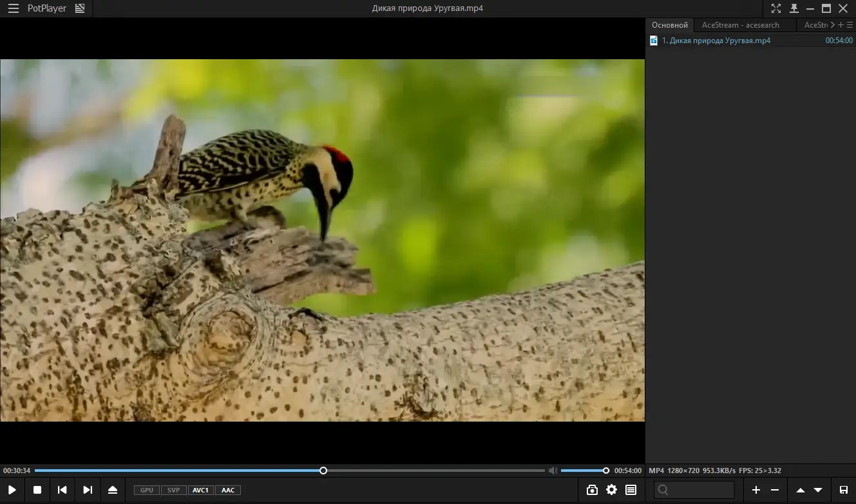The height and width of the screenshot is (504, 856).
Task: Add files to playlist with the plus button
Action: [x=756, y=490]
